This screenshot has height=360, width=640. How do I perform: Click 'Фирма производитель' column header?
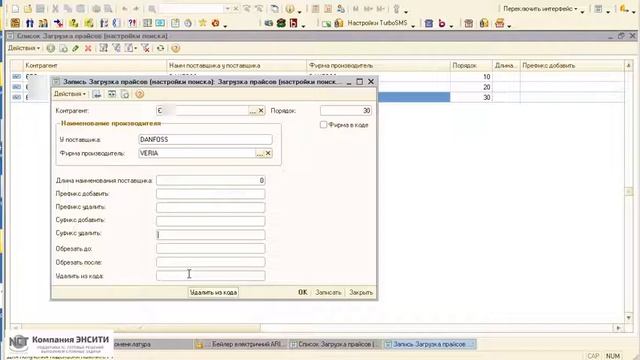(x=378, y=65)
